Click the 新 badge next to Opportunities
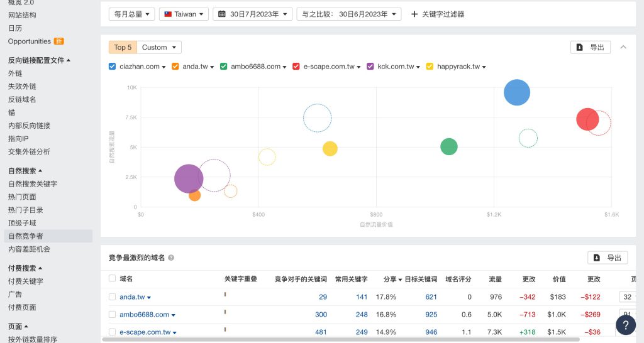This screenshot has height=343, width=644. [58, 41]
